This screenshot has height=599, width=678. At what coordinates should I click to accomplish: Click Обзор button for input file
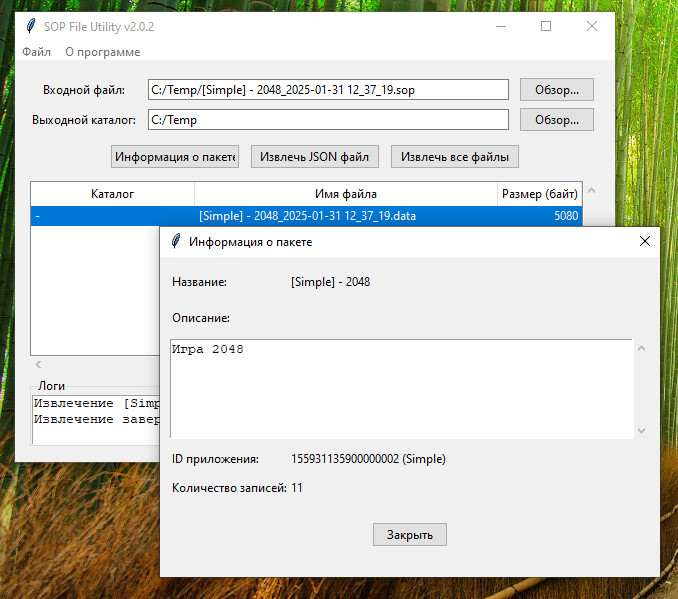(556, 90)
